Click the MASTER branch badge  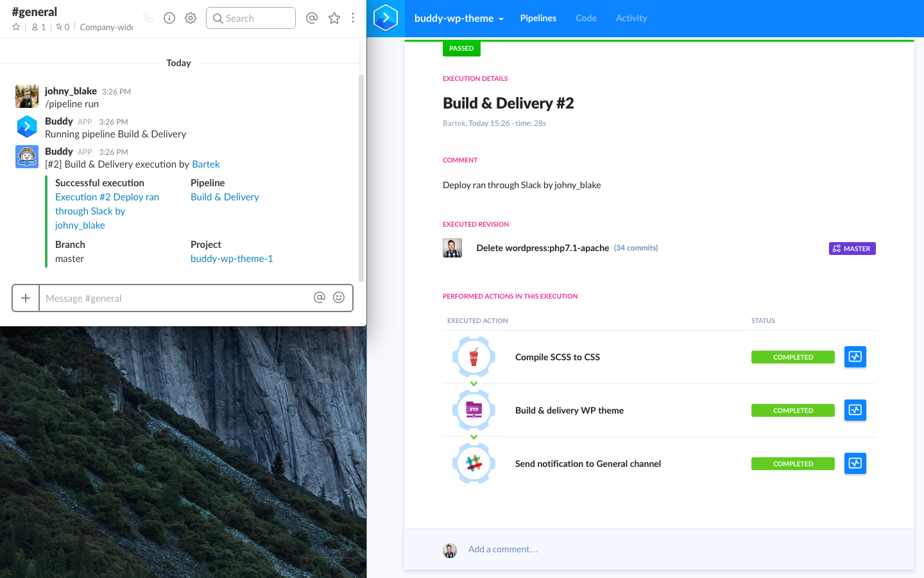[852, 249]
